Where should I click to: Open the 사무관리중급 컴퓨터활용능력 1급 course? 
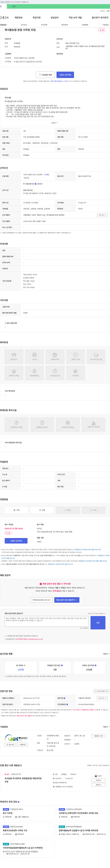coord(23,848)
